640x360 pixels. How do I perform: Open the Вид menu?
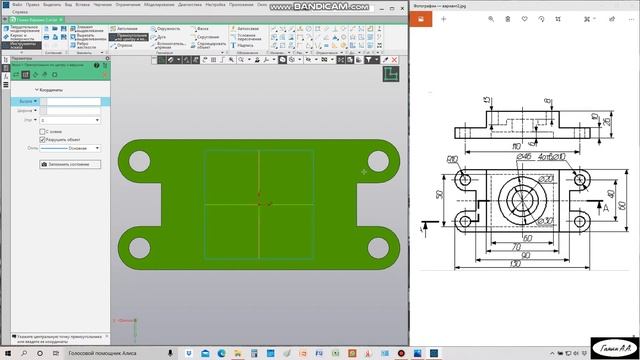pos(68,5)
